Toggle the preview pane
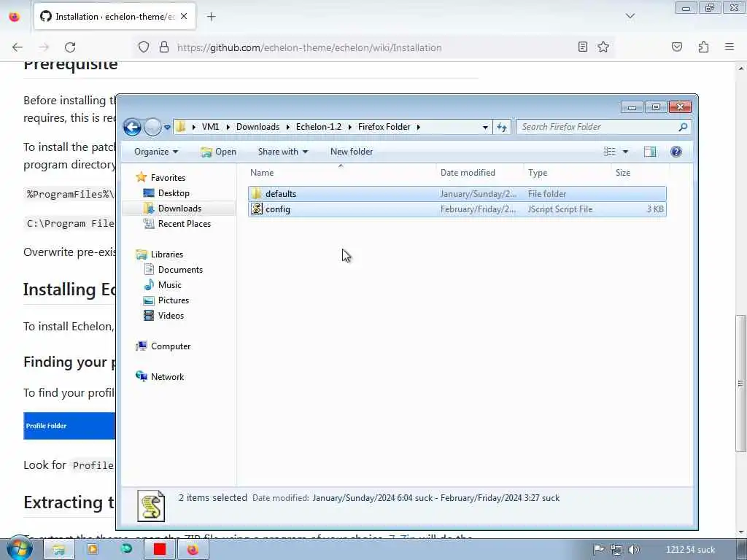Screen dimensions: 747x560 [650, 152]
